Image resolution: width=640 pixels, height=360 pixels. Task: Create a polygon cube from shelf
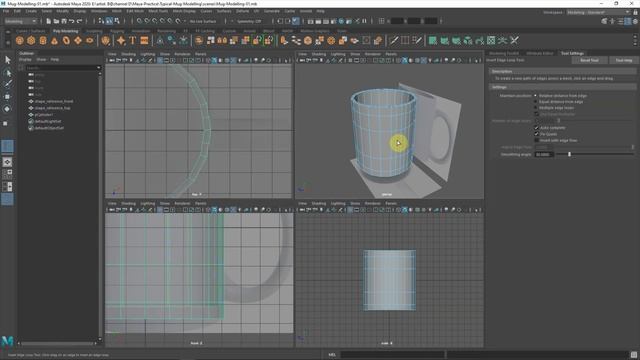[x=31, y=40]
